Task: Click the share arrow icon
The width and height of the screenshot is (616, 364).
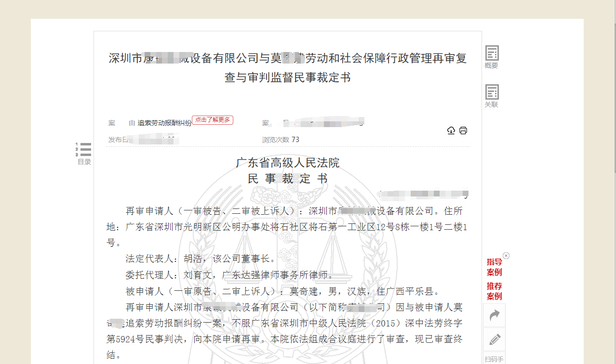Action: pos(495,315)
